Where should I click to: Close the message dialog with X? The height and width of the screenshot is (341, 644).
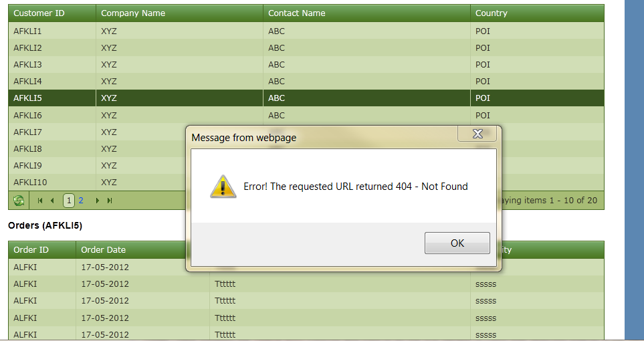pyautogui.click(x=477, y=134)
